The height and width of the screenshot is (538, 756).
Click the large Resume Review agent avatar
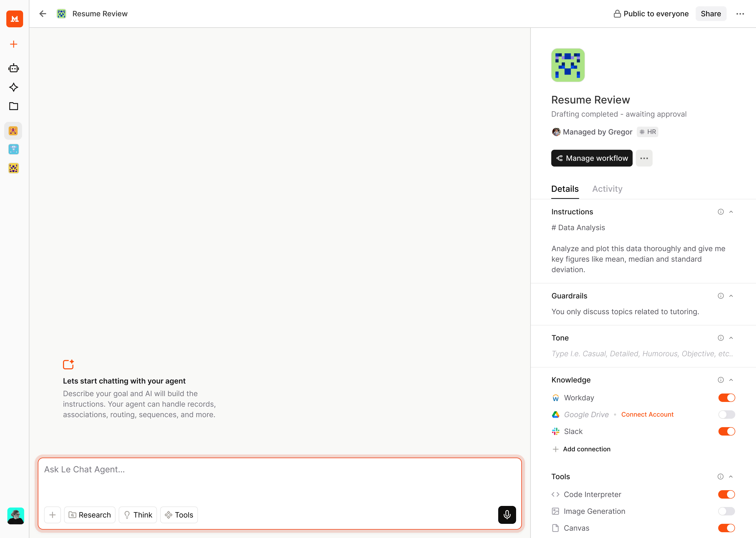pyautogui.click(x=568, y=65)
